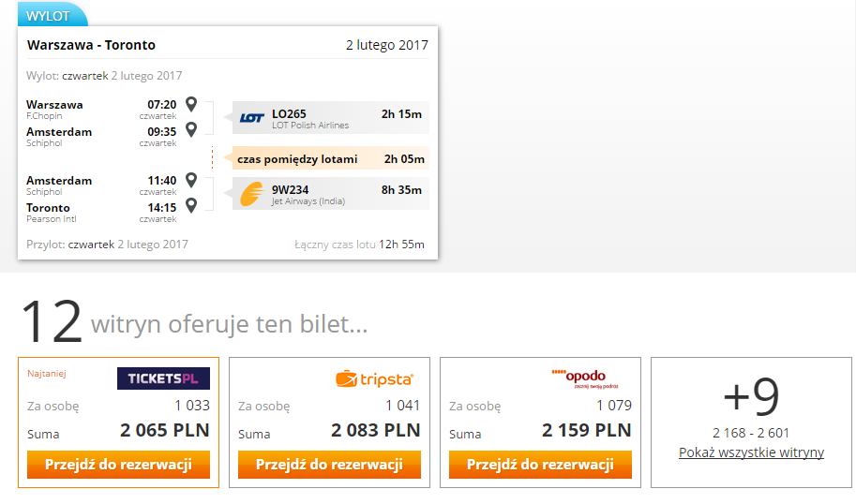
Task: Go to reservation at opodo for 2 159 PLN
Action: [540, 465]
